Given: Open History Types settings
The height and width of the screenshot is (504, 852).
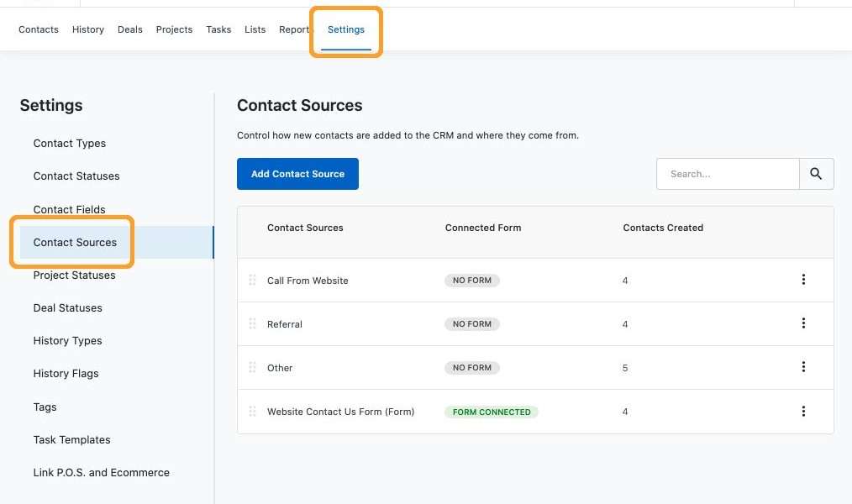Looking at the screenshot, I should pyautogui.click(x=67, y=341).
